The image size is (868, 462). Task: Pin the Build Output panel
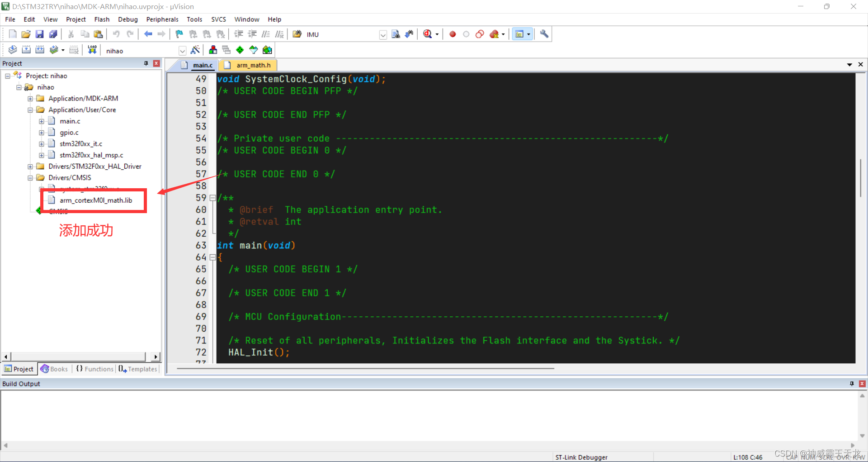coord(852,384)
